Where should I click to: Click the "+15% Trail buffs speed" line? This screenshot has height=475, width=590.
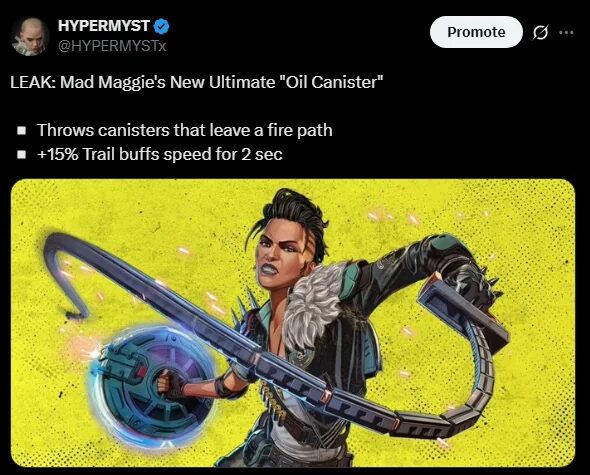[x=160, y=154]
